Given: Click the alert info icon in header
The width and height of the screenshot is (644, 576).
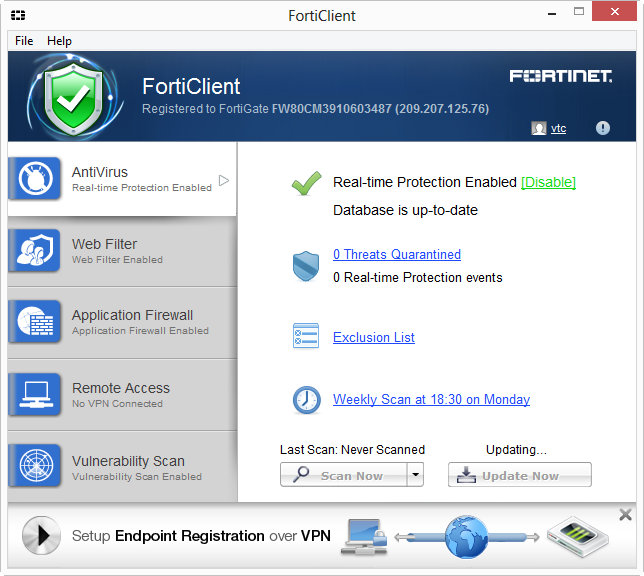Looking at the screenshot, I should tap(603, 128).
